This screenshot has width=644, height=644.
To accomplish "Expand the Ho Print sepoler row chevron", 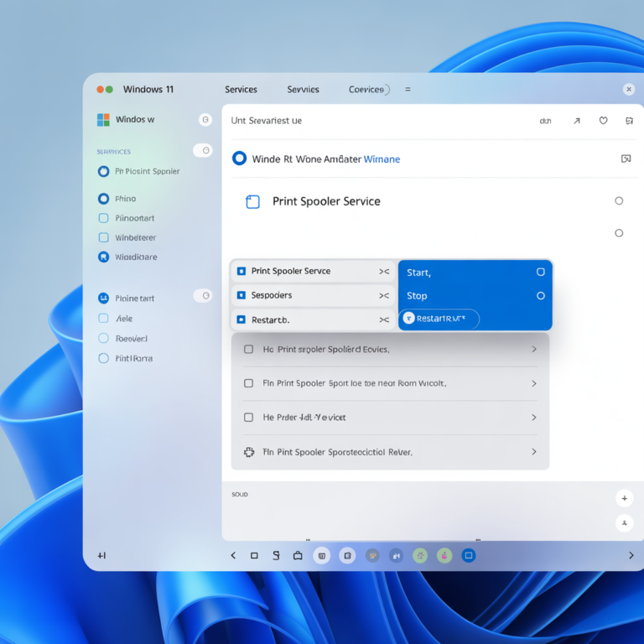I will pyautogui.click(x=534, y=349).
